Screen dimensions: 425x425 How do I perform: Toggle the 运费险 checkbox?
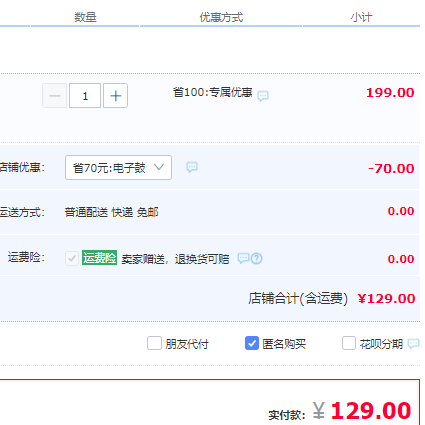click(x=72, y=258)
